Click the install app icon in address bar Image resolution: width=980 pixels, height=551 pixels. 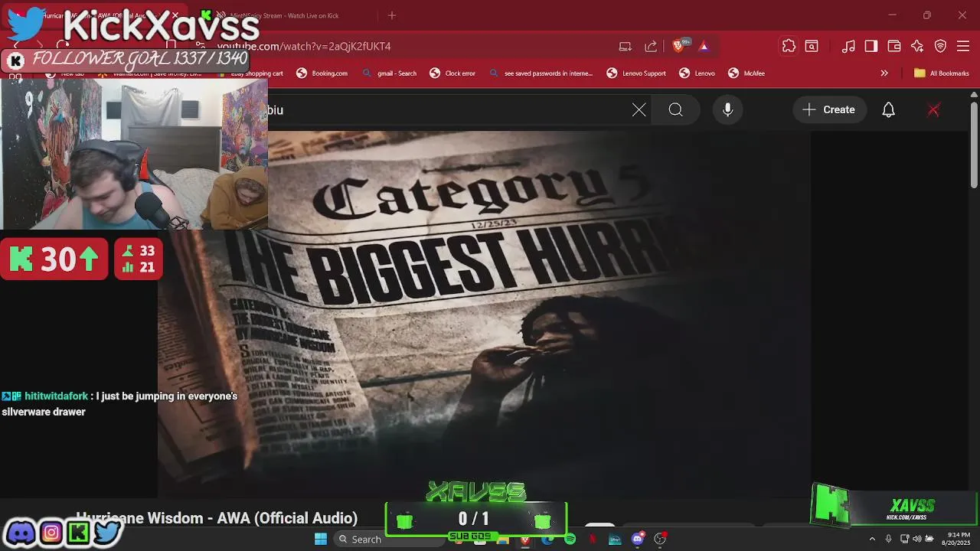click(626, 47)
